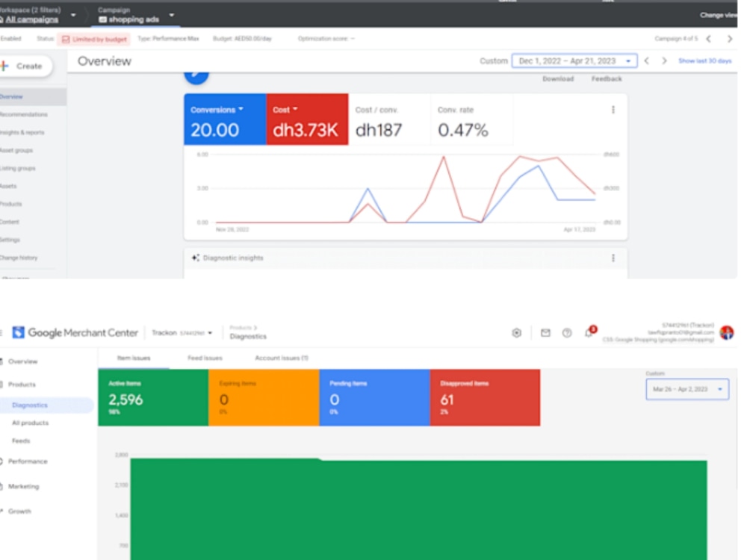Click the Cost / conv. dh187 scorecard
This screenshot has width=747, height=560.
pyautogui.click(x=389, y=119)
